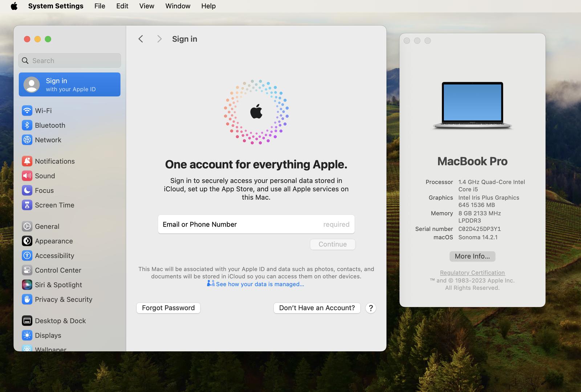This screenshot has height=392, width=581.
Task: Click the Search field in sidebar
Action: click(70, 61)
